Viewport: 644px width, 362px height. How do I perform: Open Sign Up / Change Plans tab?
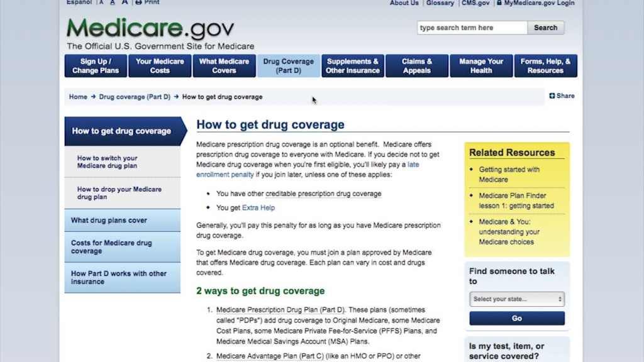(x=96, y=65)
